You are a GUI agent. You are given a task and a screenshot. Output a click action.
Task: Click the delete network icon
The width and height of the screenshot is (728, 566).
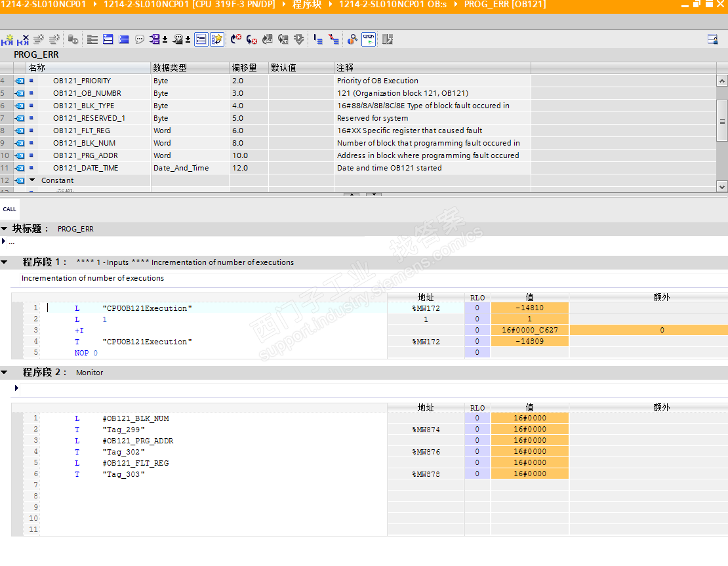(23, 40)
